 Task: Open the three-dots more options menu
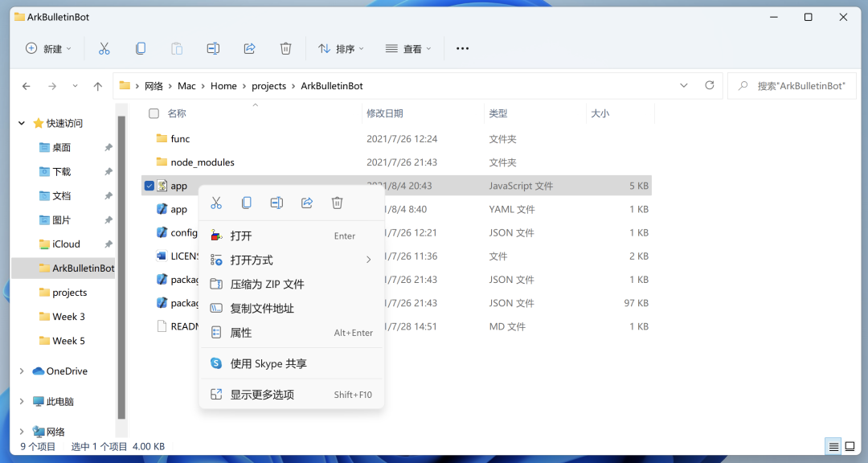coord(462,49)
